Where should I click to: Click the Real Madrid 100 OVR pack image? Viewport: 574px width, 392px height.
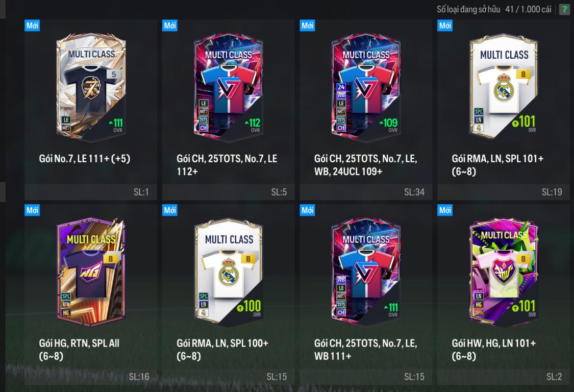[x=229, y=273]
